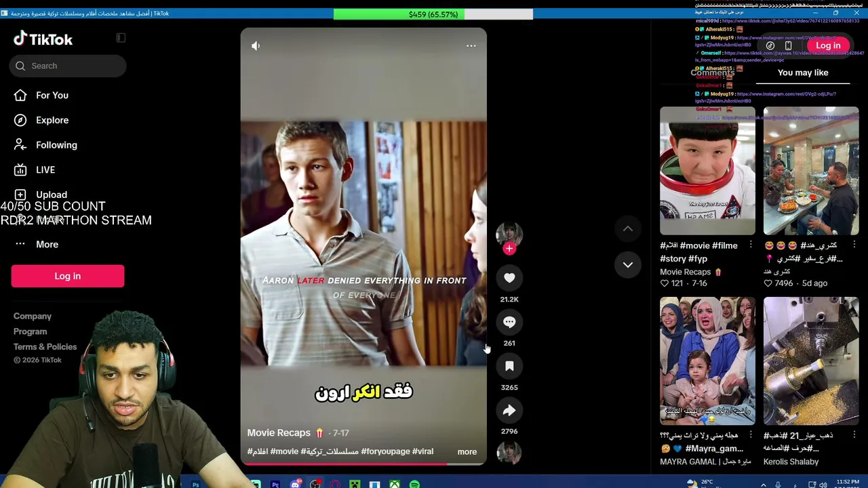This screenshot has height=488, width=868.
Task: Open the taskbar weather widget showing 26°C
Action: click(705, 483)
